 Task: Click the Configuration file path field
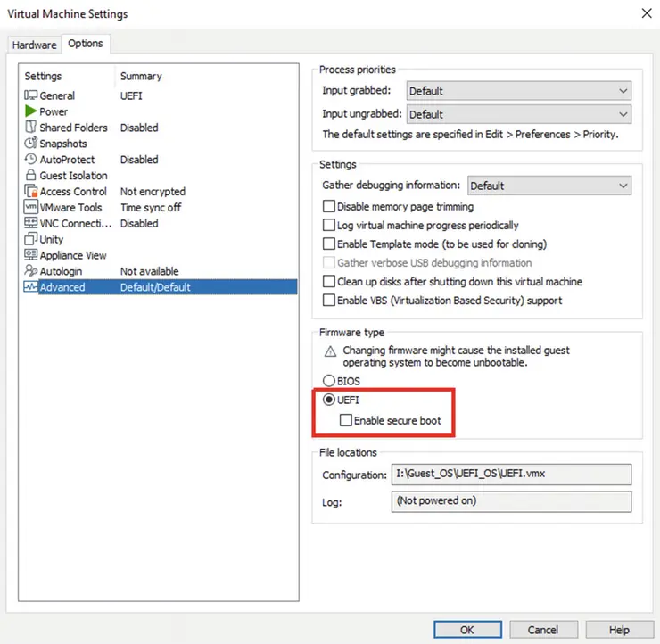pyautogui.click(x=511, y=475)
